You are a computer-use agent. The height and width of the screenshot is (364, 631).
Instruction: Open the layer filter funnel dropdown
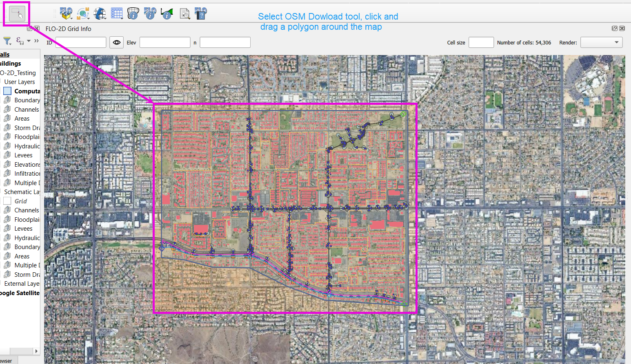(x=7, y=41)
